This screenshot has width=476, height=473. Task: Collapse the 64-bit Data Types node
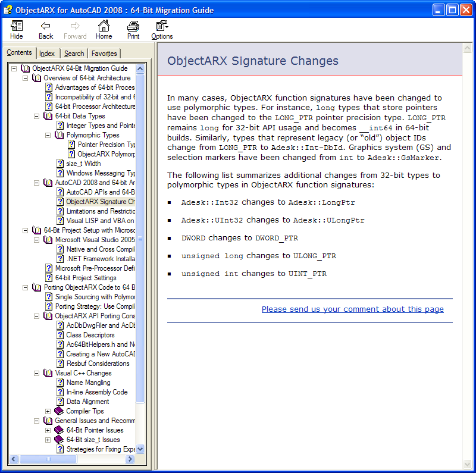point(37,116)
